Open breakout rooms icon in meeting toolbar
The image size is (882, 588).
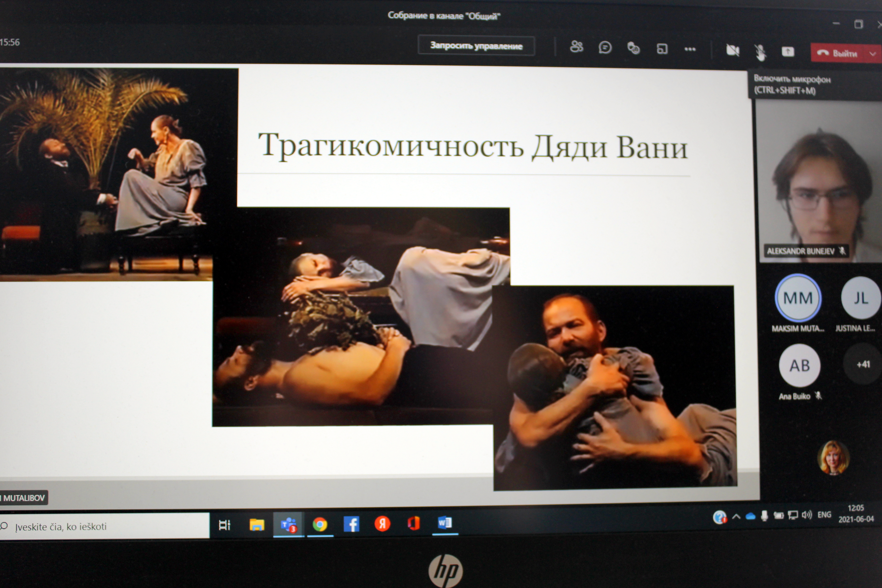click(662, 49)
